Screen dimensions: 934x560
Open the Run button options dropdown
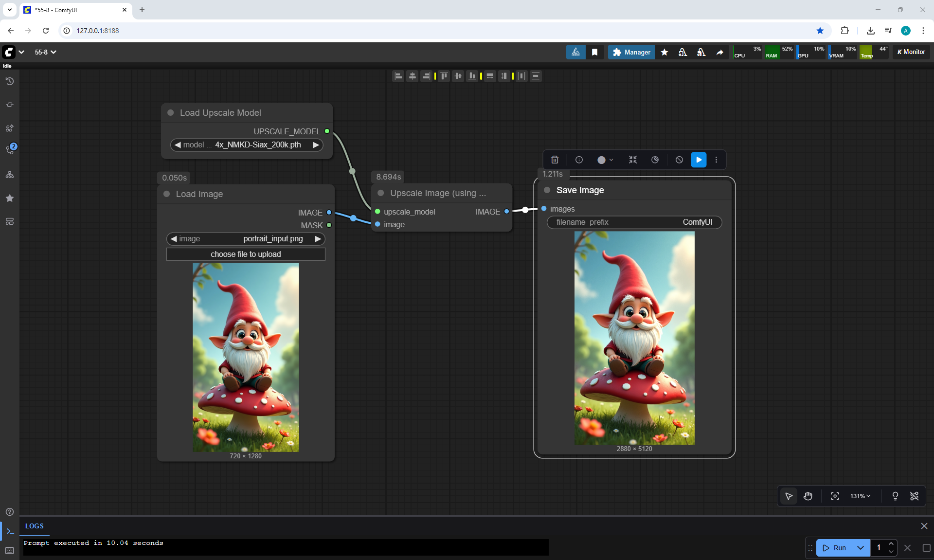(860, 547)
